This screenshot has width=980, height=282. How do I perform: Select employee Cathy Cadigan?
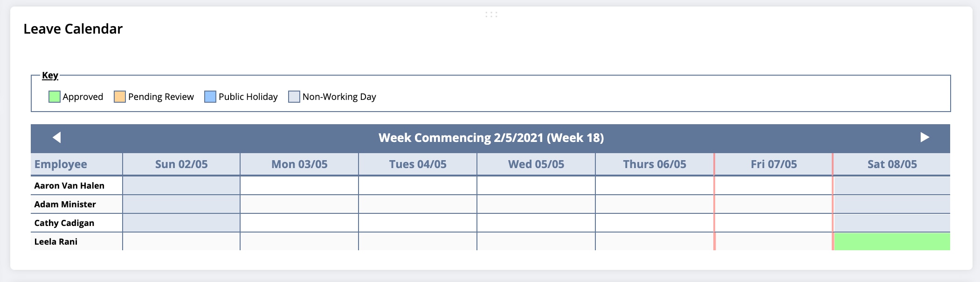tap(64, 223)
